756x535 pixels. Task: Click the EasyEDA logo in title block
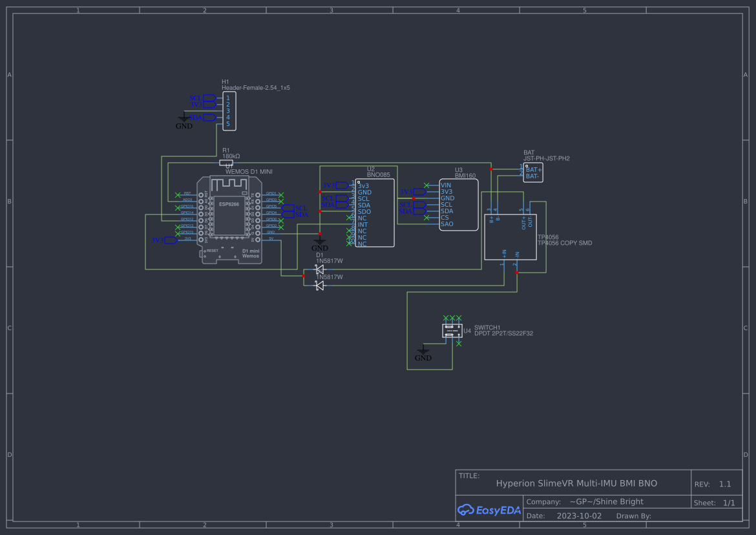(488, 510)
